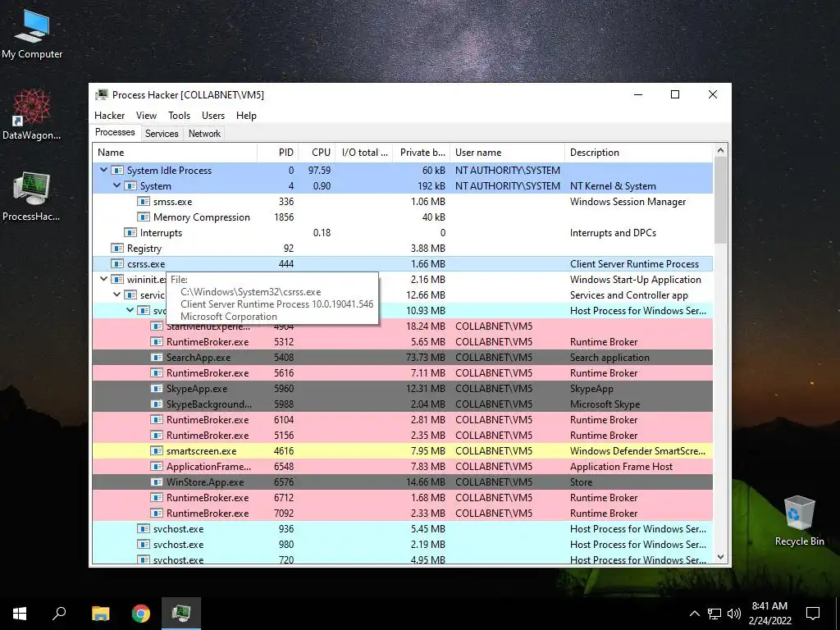Click the csrss.exe process icon
Screen dimensions: 840x630
[x=116, y=263]
